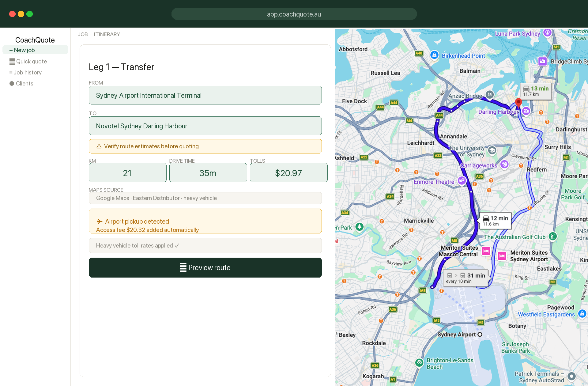Click the Westfield Eastgardens shopping marker icon
The height and width of the screenshot is (386, 588).
tap(582, 313)
